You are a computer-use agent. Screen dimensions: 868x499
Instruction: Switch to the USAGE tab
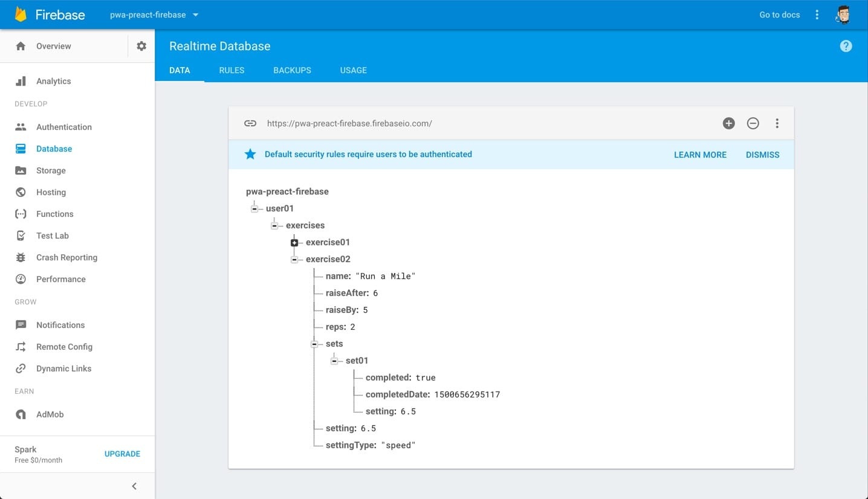click(354, 70)
